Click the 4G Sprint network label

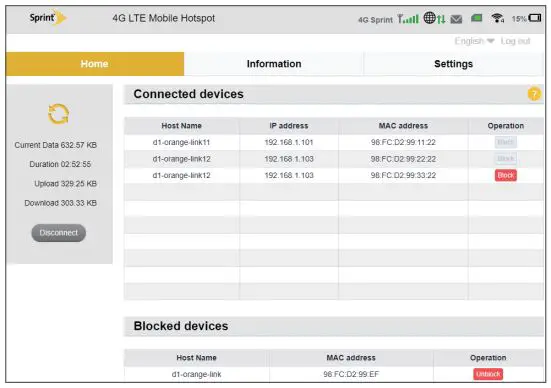click(375, 20)
